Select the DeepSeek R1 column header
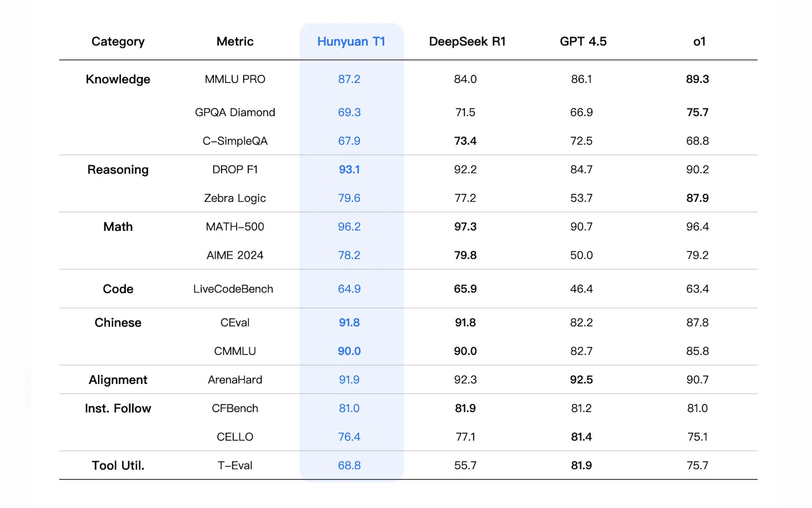The height and width of the screenshot is (508, 812). click(x=467, y=41)
